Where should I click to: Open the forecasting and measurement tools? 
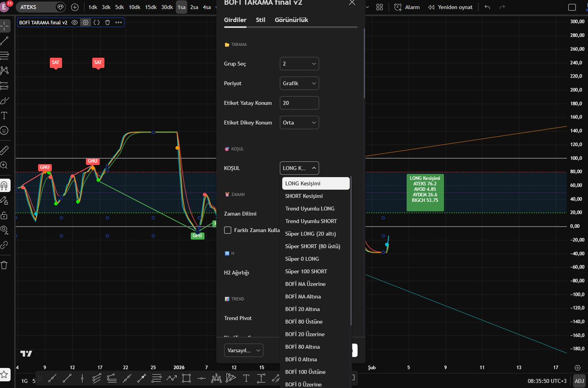point(4,86)
